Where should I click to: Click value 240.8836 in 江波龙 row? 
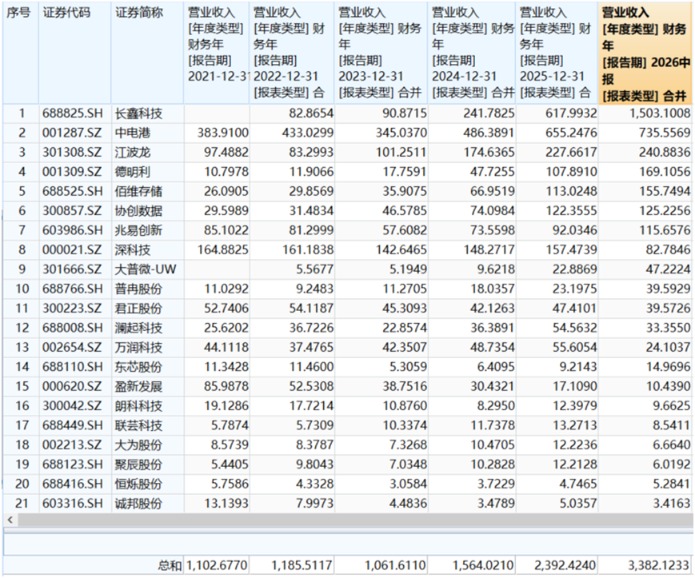pyautogui.click(x=664, y=152)
